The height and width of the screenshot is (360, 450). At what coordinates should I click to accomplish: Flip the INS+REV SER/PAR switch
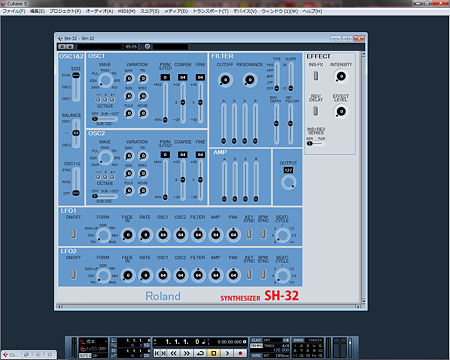315,143
